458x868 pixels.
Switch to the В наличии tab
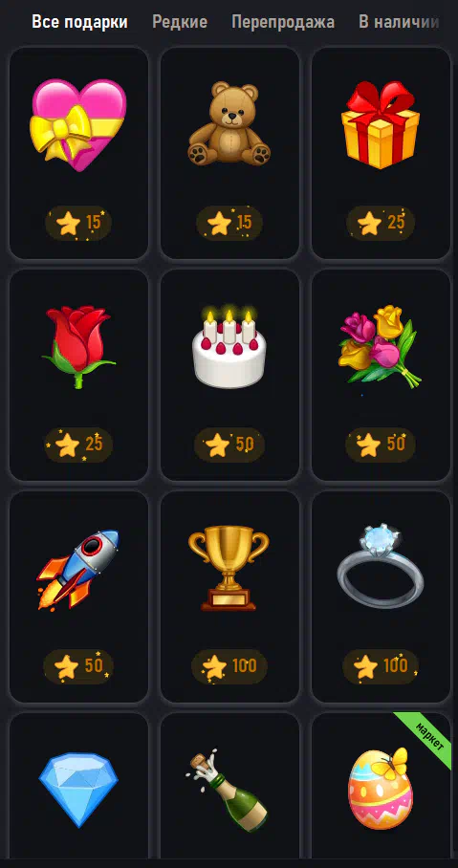pyautogui.click(x=399, y=22)
